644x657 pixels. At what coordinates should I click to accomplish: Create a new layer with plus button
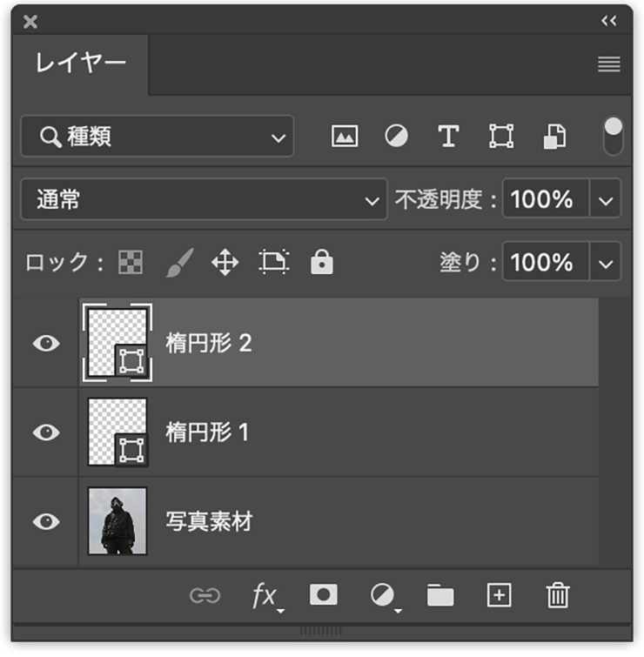click(x=499, y=595)
